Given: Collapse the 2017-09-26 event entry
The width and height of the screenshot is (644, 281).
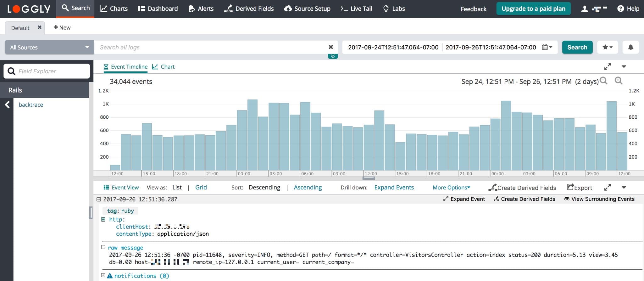Looking at the screenshot, I should [99, 199].
